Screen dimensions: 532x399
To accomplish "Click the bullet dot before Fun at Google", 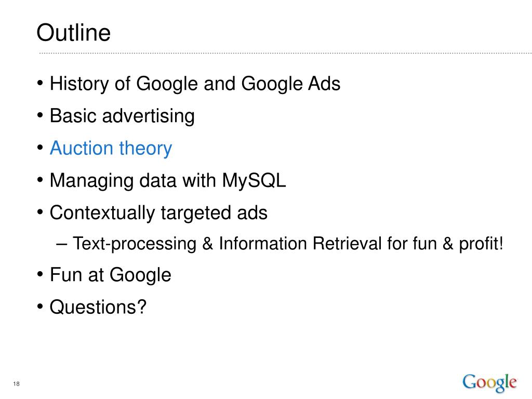I will click(x=40, y=274).
